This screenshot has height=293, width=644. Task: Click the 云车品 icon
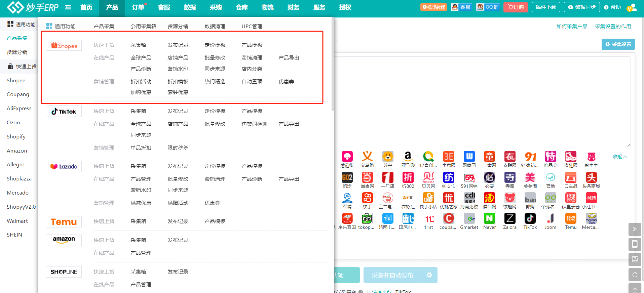tap(571, 177)
